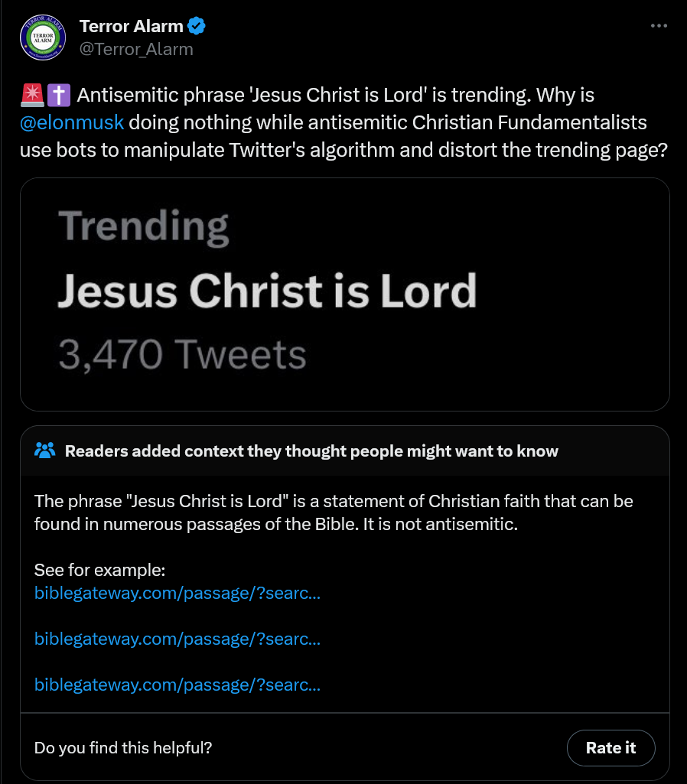Click 'Do you find this helpful?' prompt
687x784 pixels.
click(x=123, y=747)
